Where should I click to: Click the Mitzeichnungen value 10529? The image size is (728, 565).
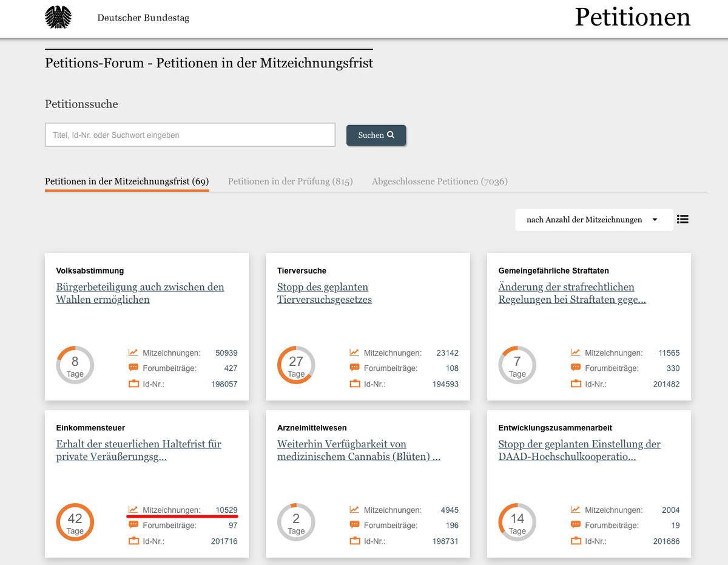pos(226,510)
